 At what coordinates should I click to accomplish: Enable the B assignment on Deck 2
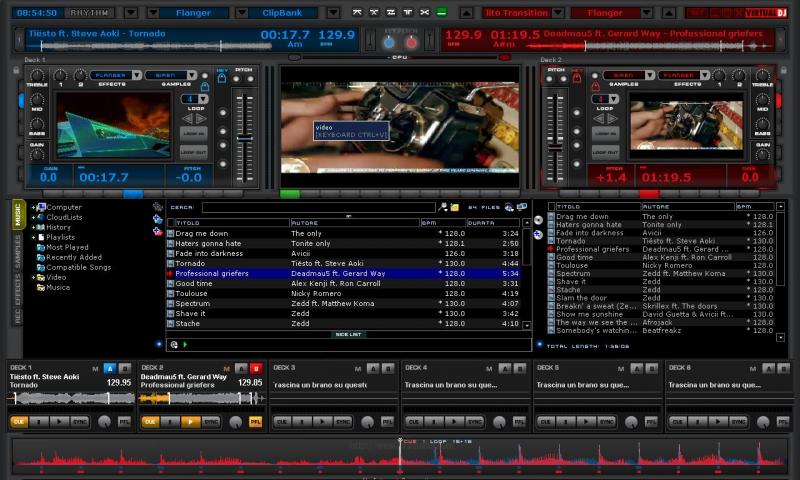[255, 368]
